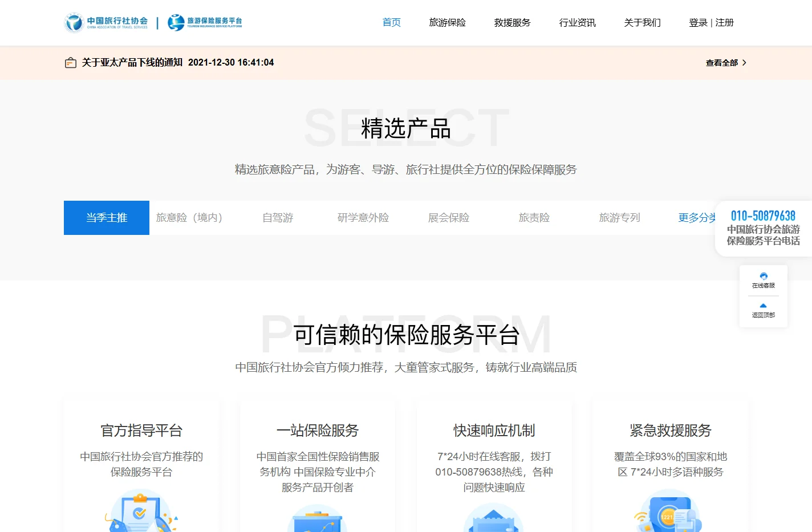Select the 旅游专列 tab
The image size is (812, 532).
[x=620, y=218]
